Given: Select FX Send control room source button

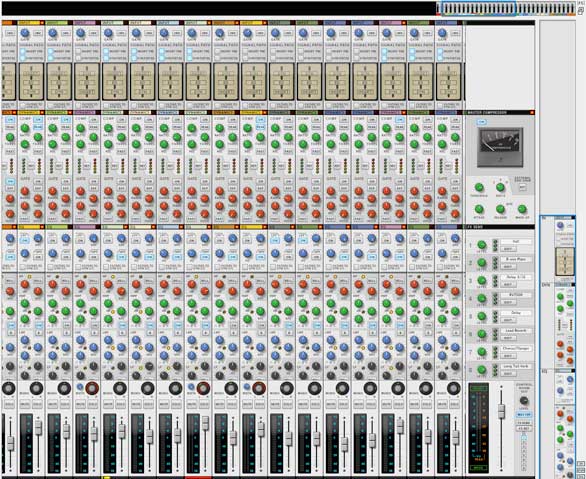Looking at the screenshot, I should (x=524, y=423).
